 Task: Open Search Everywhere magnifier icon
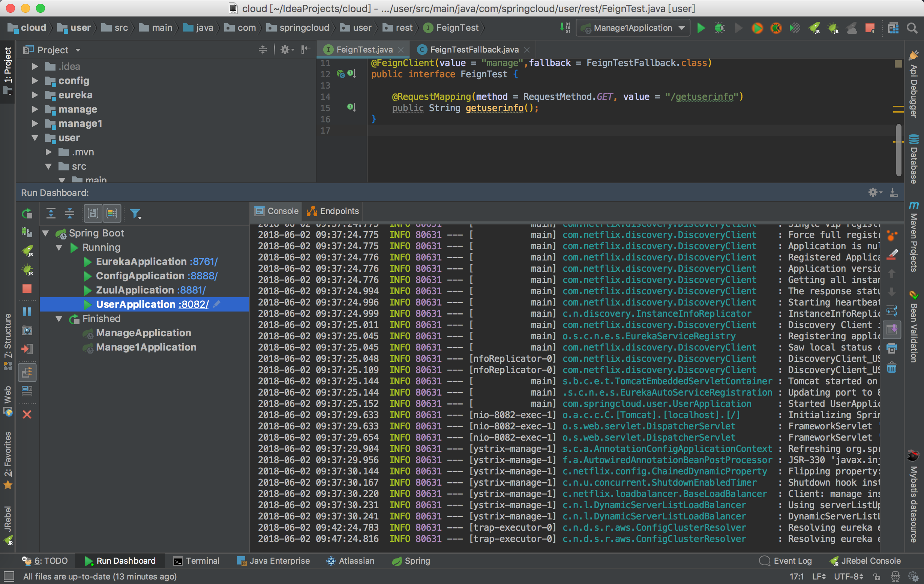[912, 28]
